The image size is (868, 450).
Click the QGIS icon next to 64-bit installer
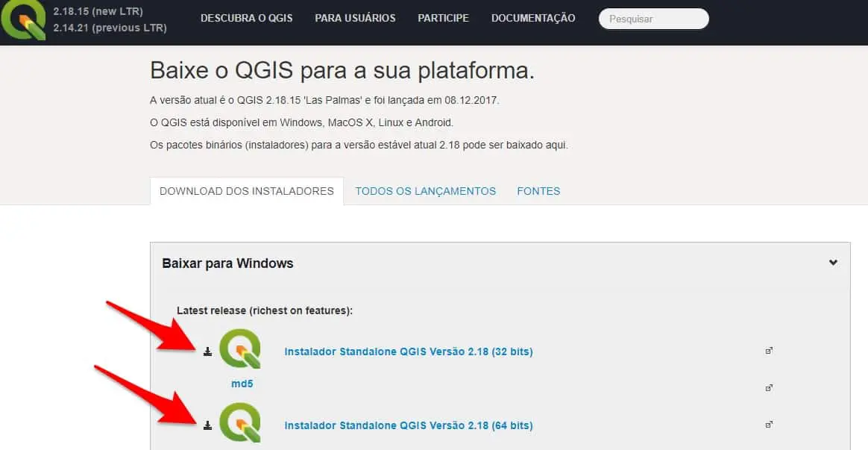click(240, 422)
